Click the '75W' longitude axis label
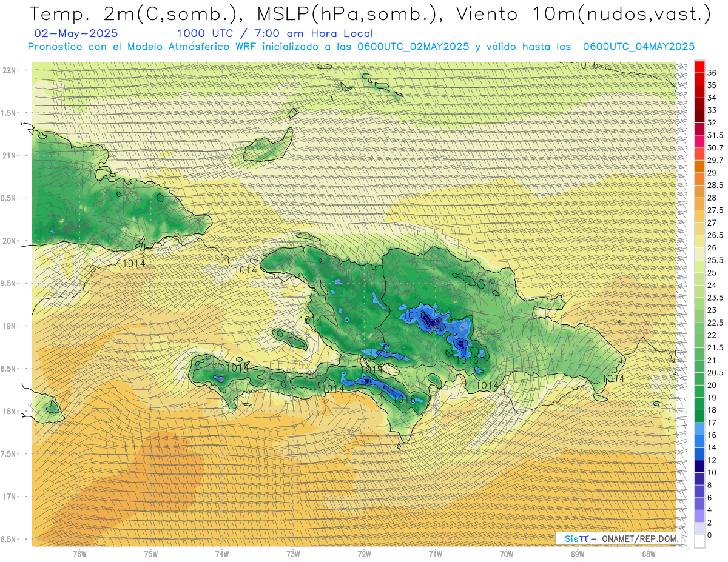The image size is (728, 562). click(151, 554)
